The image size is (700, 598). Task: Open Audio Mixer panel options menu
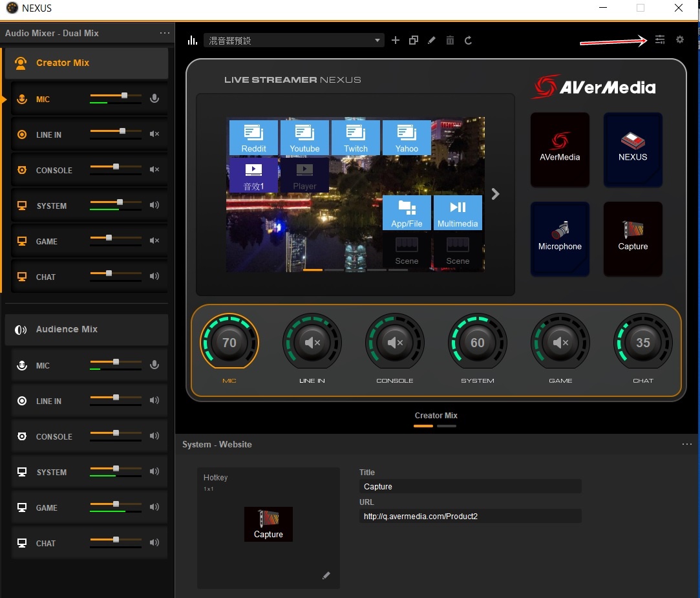tap(165, 33)
